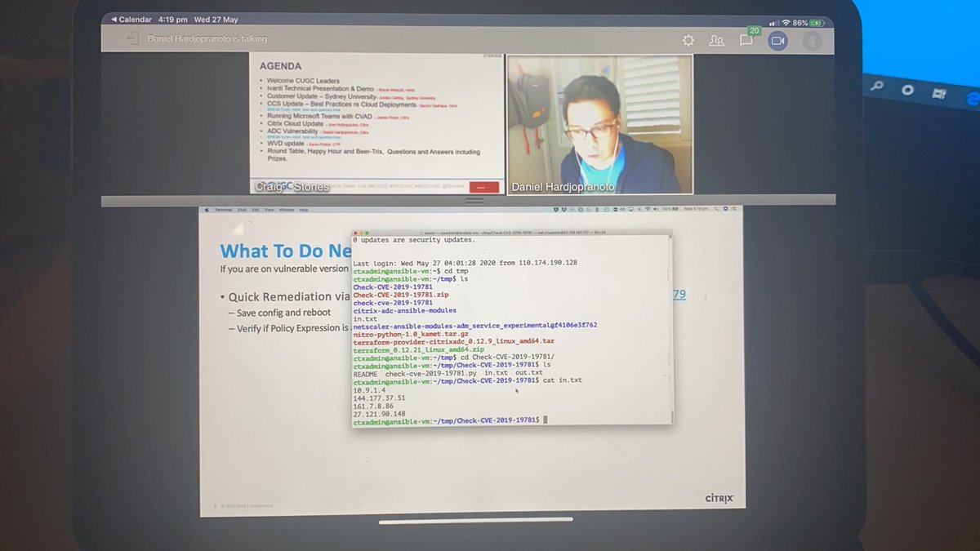The width and height of the screenshot is (980, 551).
Task: Click 'Running Microsoft Teams with CVAD' agenda item
Action: click(320, 117)
